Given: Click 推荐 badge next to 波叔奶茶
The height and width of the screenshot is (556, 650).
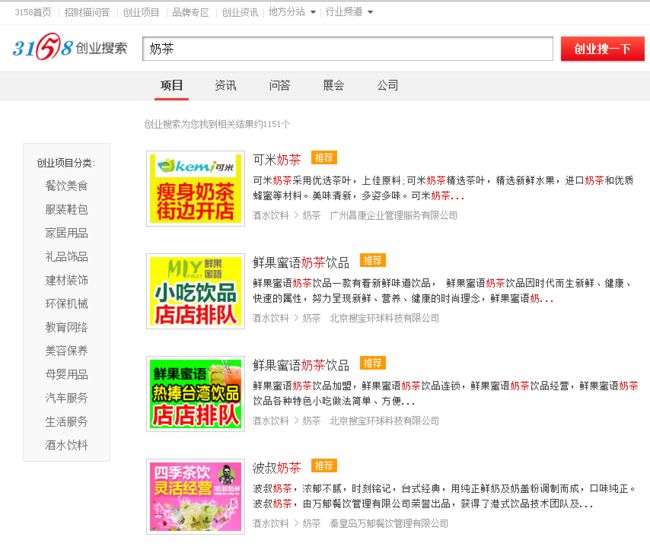Looking at the screenshot, I should (324, 466).
